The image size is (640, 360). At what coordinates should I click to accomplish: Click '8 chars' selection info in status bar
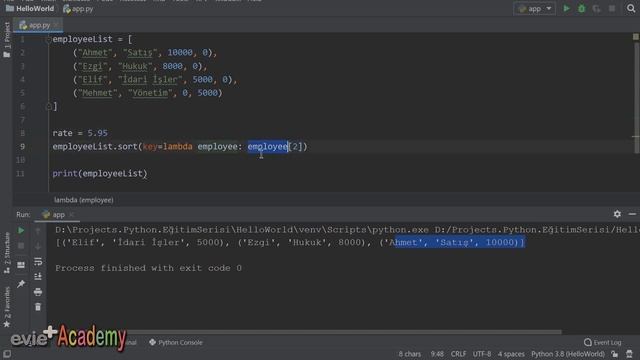coord(409,354)
